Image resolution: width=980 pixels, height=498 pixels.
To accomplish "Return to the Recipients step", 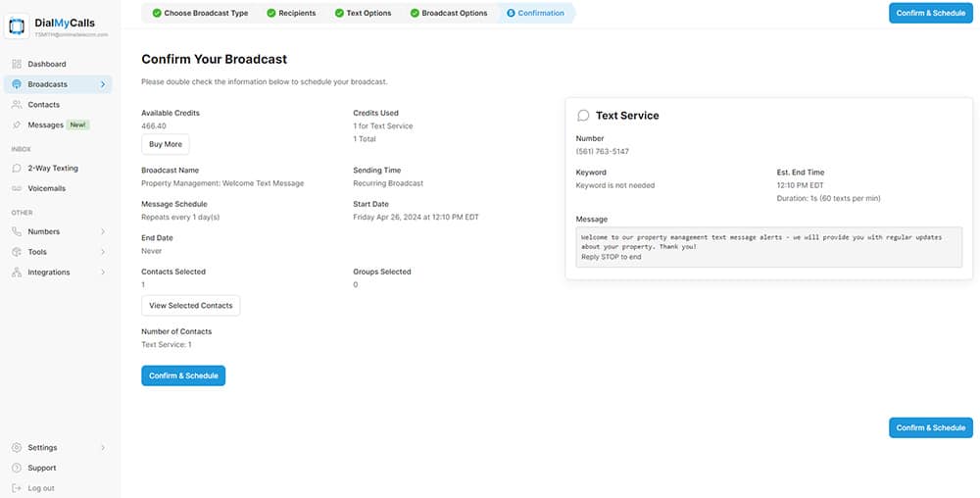I will (x=291, y=13).
